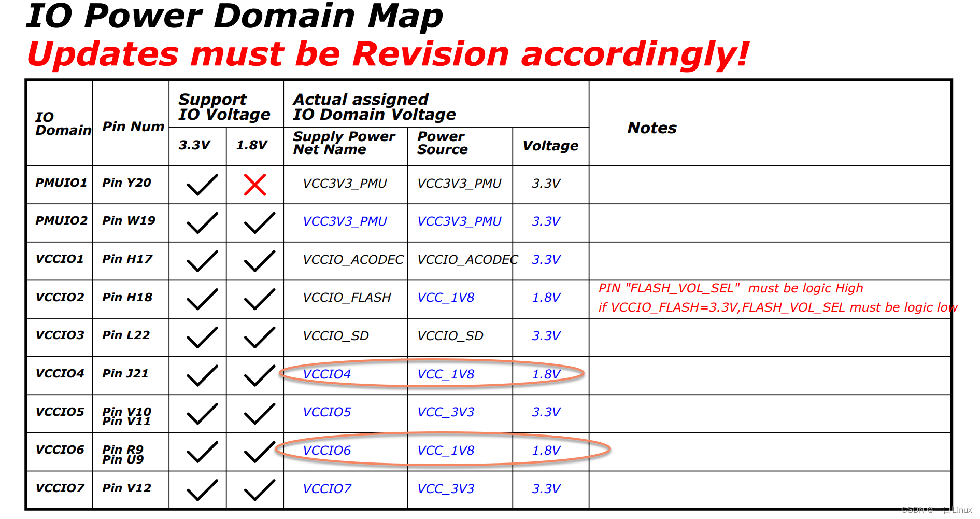This screenshot has height=519, width=980.
Task: Click the 1.8V checkmark in VCCIO1 row
Action: [260, 261]
